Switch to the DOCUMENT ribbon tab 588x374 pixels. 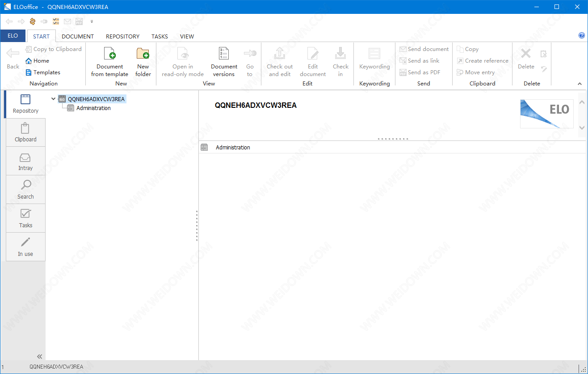(x=78, y=36)
